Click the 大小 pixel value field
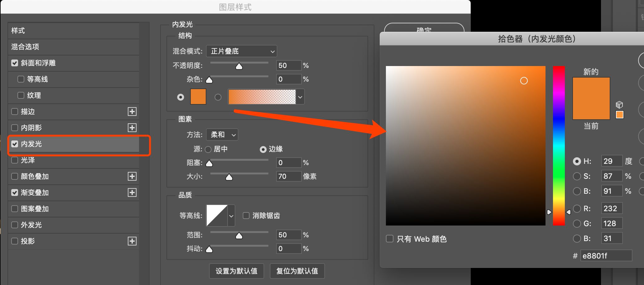 point(289,176)
